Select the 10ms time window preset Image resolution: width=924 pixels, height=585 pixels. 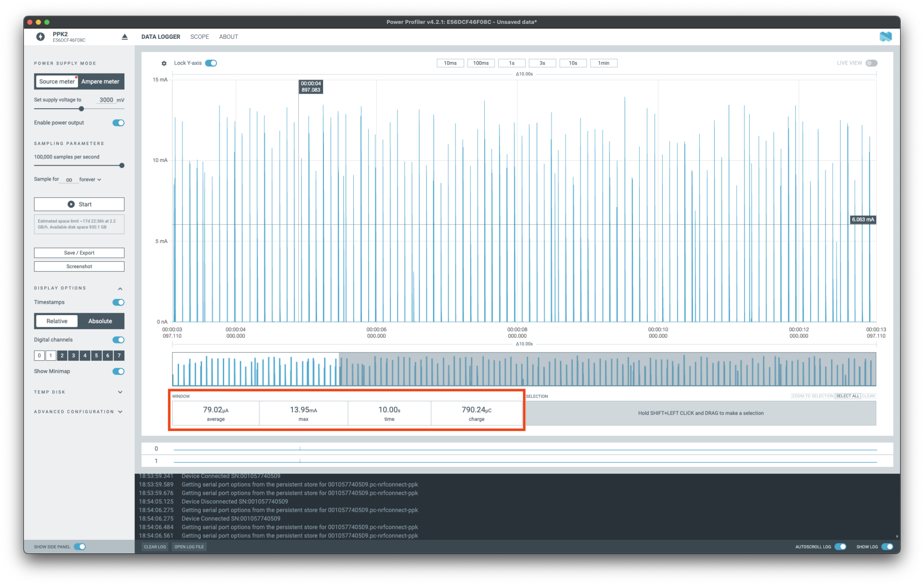point(449,63)
